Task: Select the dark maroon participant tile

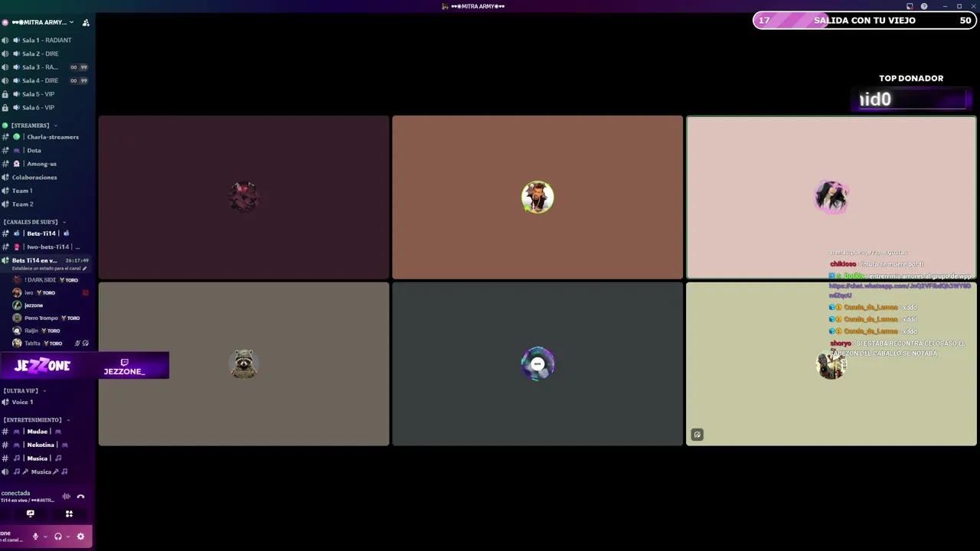Action: coord(243,197)
